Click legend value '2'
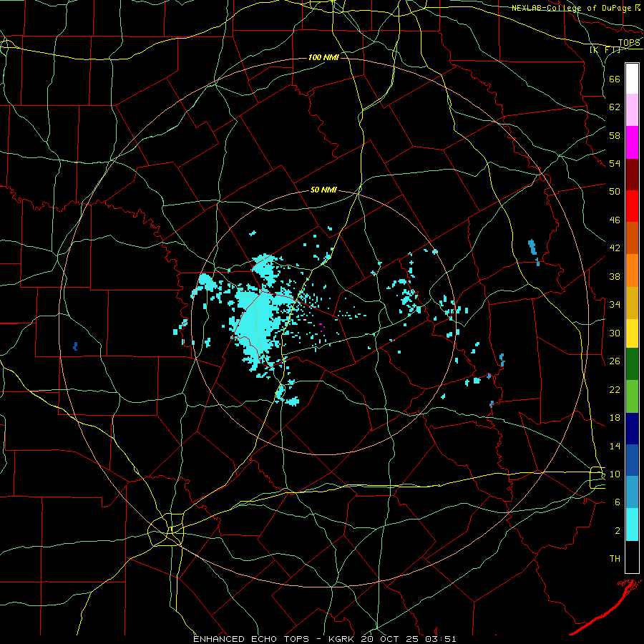 (x=618, y=530)
